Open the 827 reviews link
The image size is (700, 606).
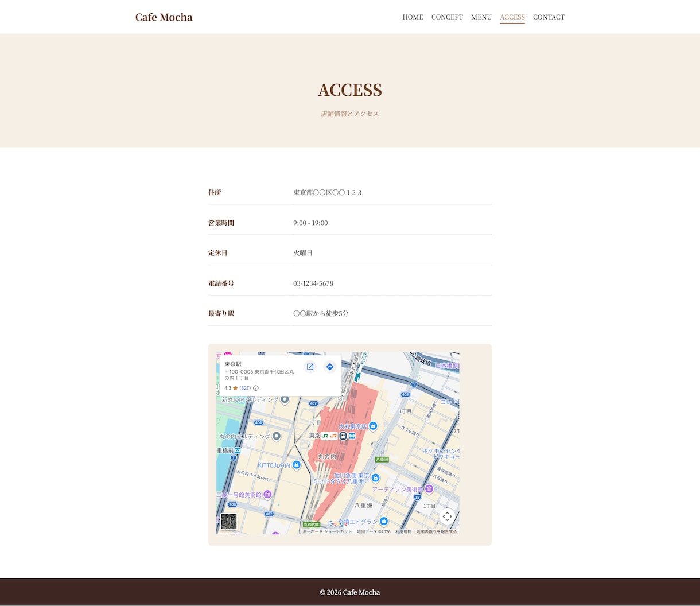[x=245, y=388]
